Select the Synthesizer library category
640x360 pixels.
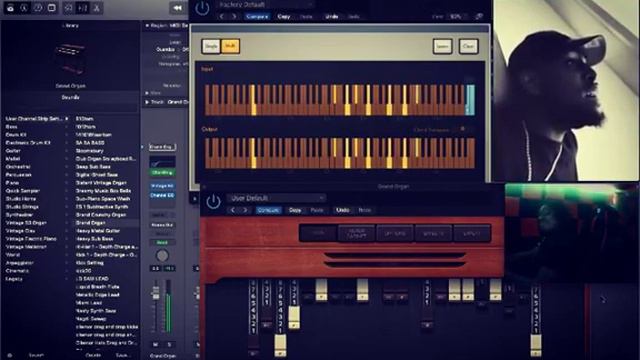pyautogui.click(x=19, y=215)
